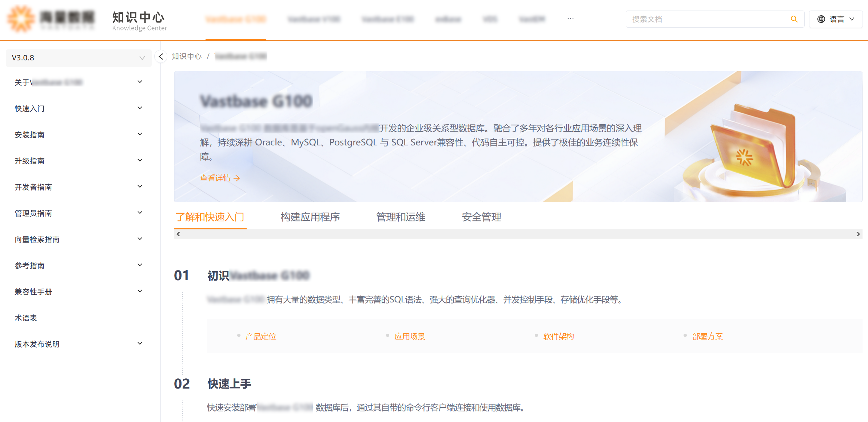868x422 pixels.
Task: Click the circular back arrow icon
Action: click(160, 56)
